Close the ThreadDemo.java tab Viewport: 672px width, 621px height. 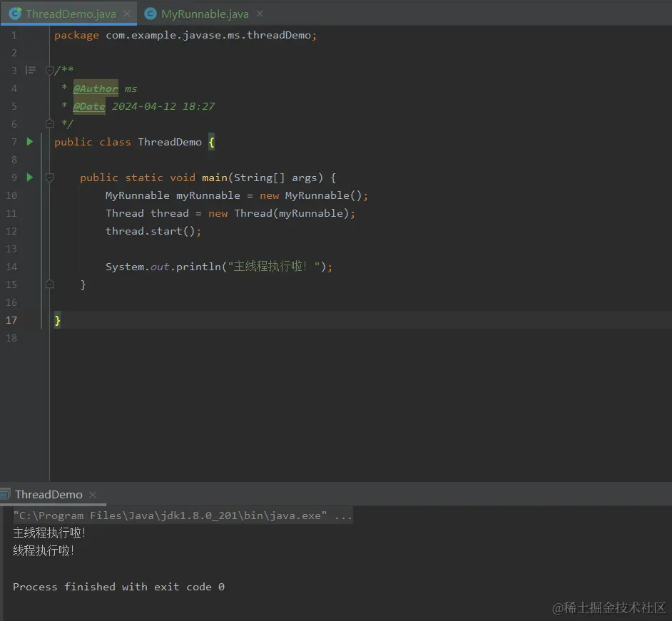[x=127, y=14]
